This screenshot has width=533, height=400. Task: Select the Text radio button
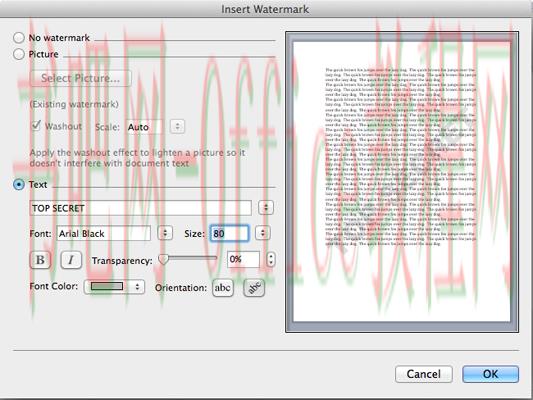click(x=19, y=185)
